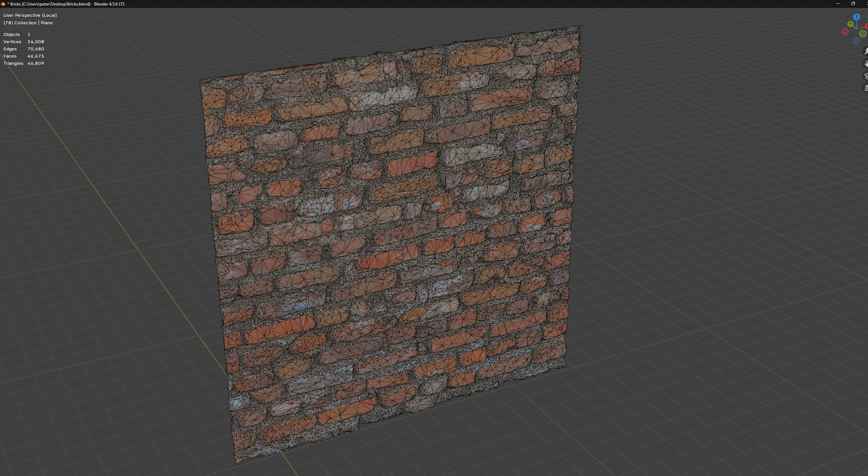Click the hand pan view icon
The image size is (868, 476).
pyautogui.click(x=866, y=63)
